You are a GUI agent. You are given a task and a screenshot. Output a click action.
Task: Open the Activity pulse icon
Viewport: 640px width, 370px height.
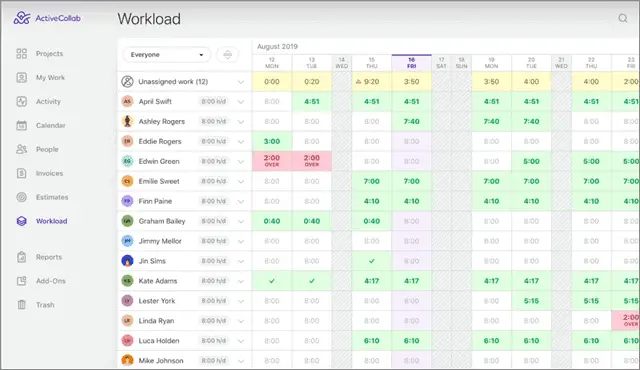point(22,101)
